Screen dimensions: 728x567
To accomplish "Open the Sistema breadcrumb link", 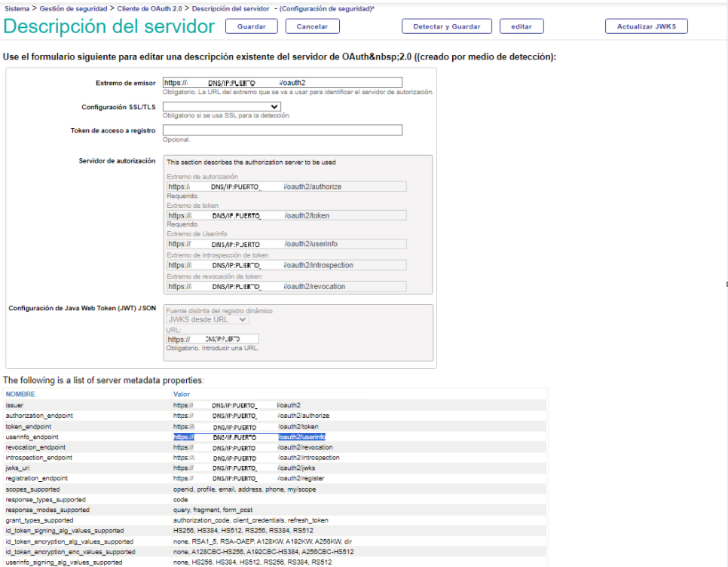I will click(x=16, y=8).
